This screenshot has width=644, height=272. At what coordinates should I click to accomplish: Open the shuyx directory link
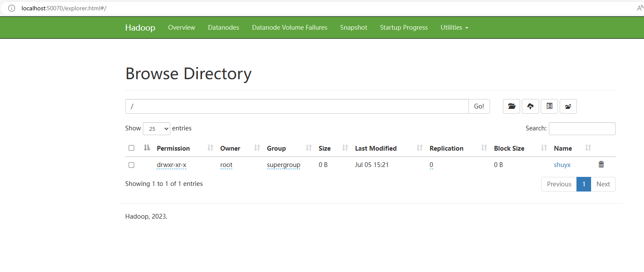point(562,164)
